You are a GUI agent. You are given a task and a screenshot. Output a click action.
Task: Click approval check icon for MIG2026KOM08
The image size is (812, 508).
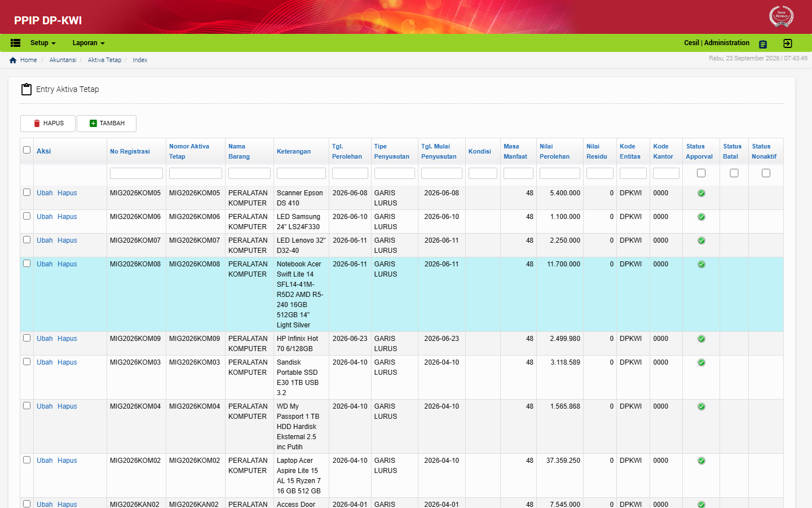click(701, 264)
